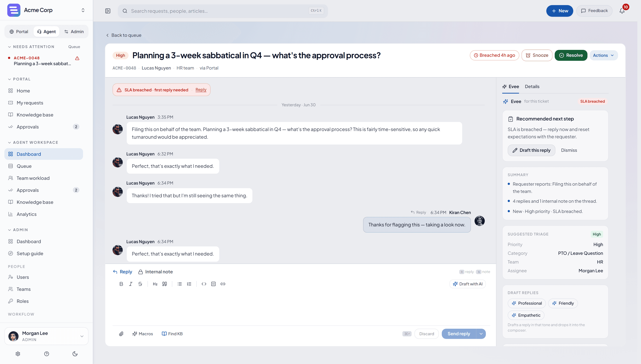The image size is (641, 364).
Task: Insert inline code formatting
Action: [204, 284]
